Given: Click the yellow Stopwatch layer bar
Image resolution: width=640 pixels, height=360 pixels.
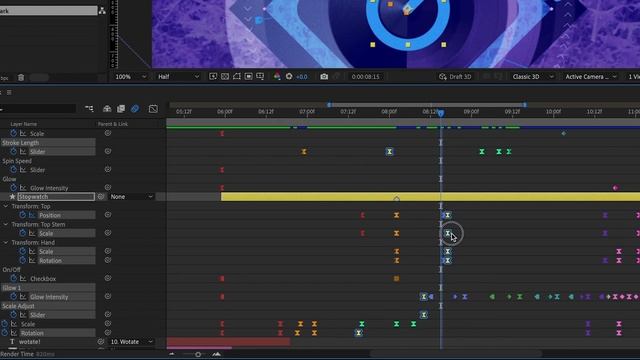Looking at the screenshot, I should (x=430, y=197).
